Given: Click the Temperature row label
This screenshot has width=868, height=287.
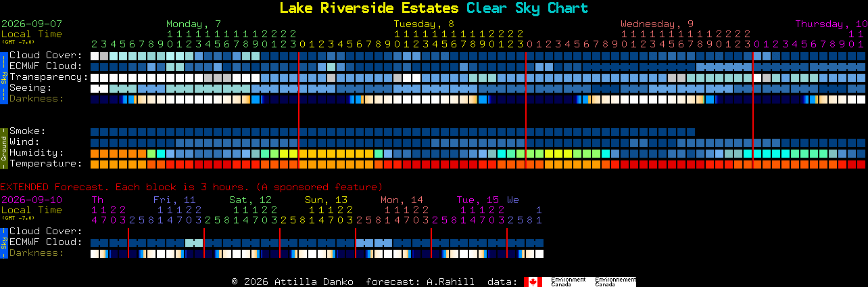Looking at the screenshot, I should pos(46,164).
